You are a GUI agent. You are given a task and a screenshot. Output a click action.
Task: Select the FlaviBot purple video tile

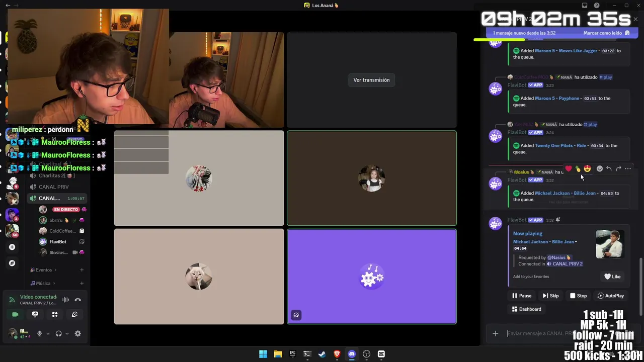(x=372, y=277)
